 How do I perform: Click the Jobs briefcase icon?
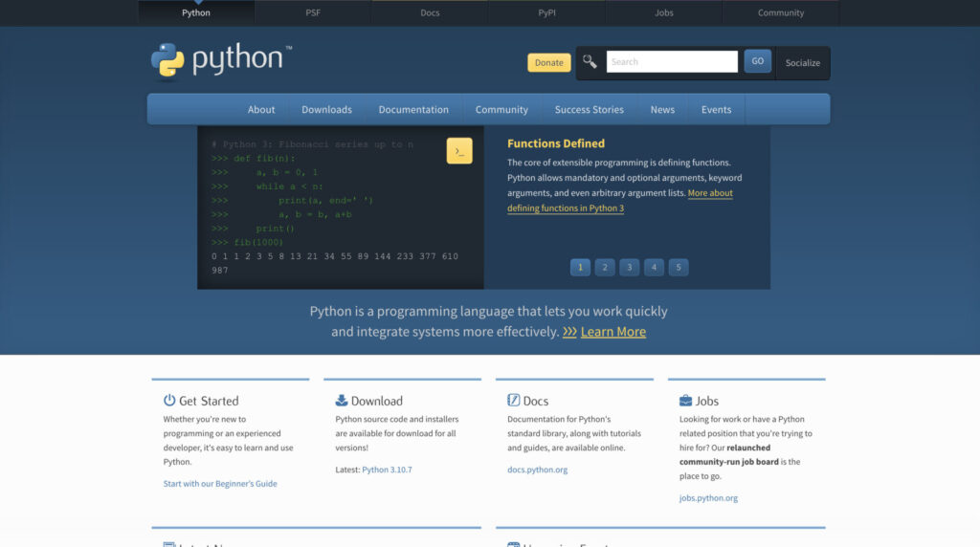685,401
